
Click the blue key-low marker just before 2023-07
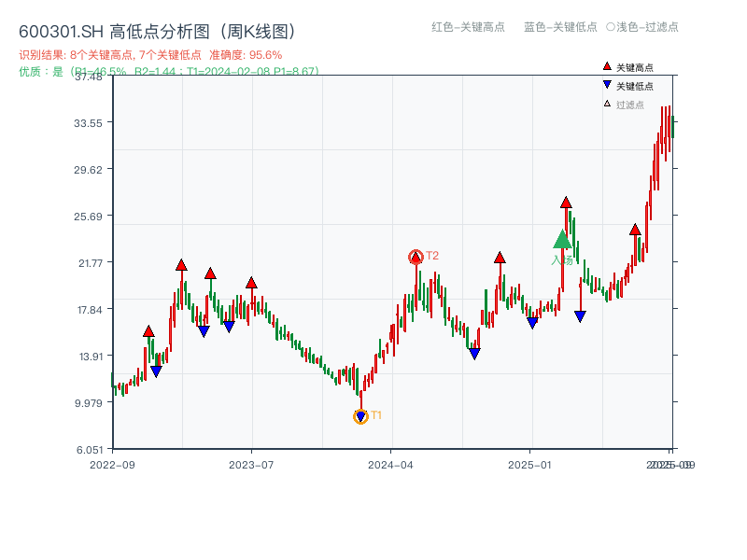(x=229, y=327)
